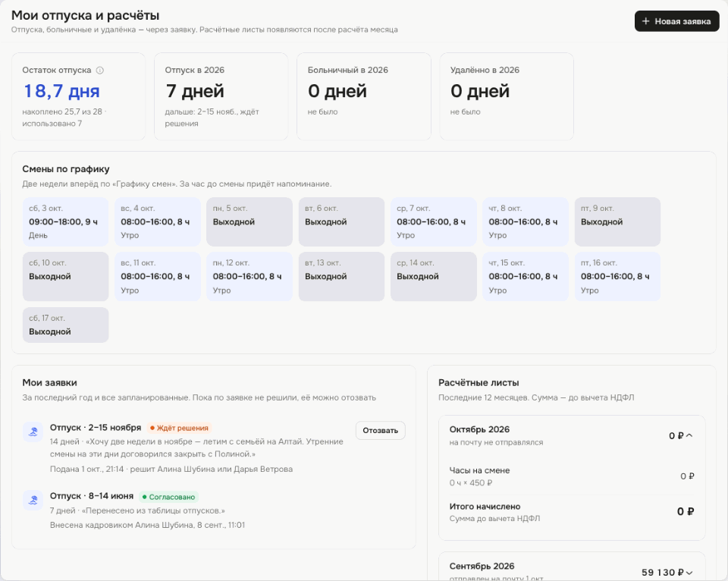Image resolution: width=728 pixels, height=581 pixels.
Task: Click the Итого начислено row
Action: point(572,512)
